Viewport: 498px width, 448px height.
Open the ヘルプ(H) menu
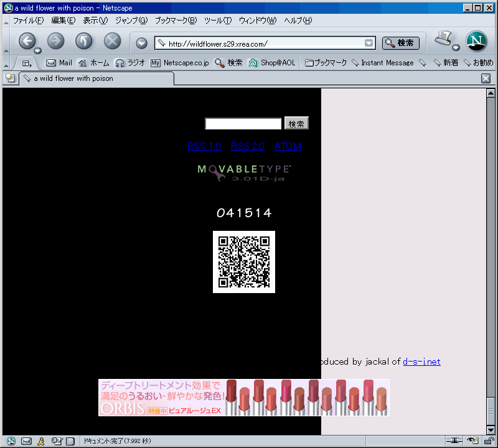(298, 21)
